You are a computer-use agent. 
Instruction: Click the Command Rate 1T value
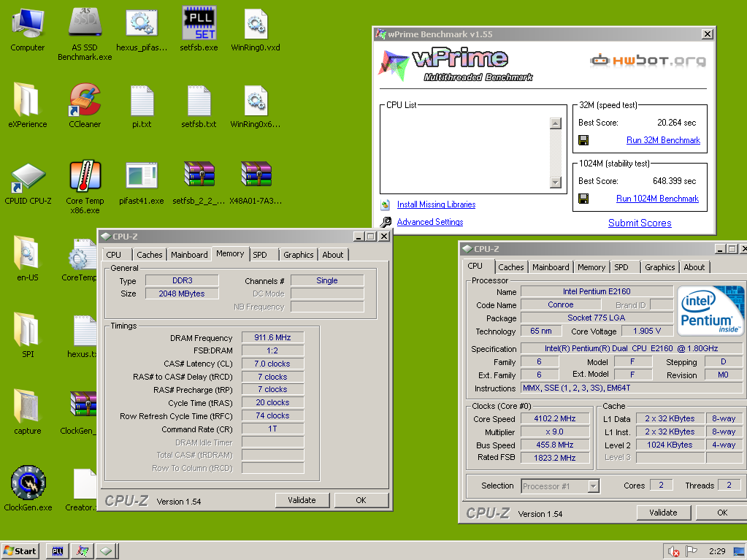coord(272,429)
